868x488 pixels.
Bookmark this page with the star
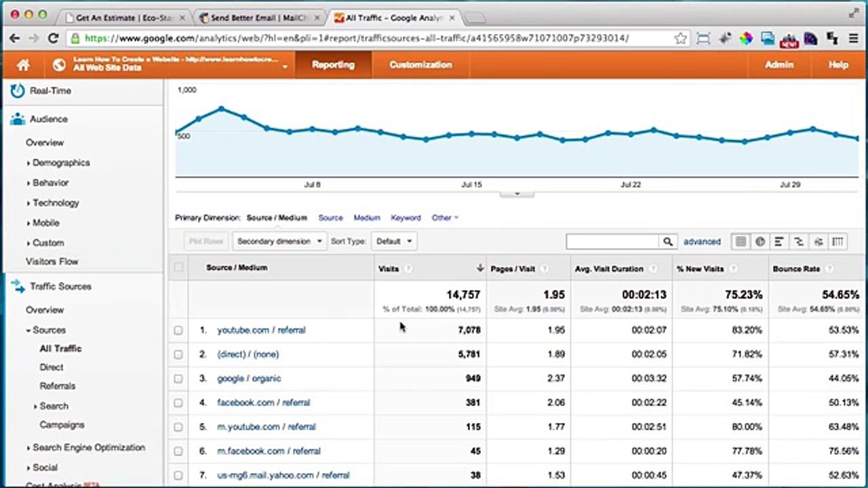[681, 39]
